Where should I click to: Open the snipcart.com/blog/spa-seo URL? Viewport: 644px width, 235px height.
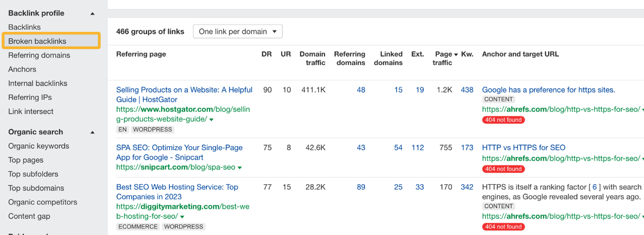tap(176, 167)
